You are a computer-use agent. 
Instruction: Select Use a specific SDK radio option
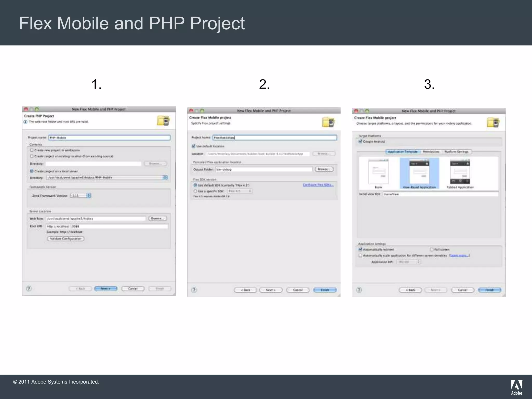(x=195, y=191)
